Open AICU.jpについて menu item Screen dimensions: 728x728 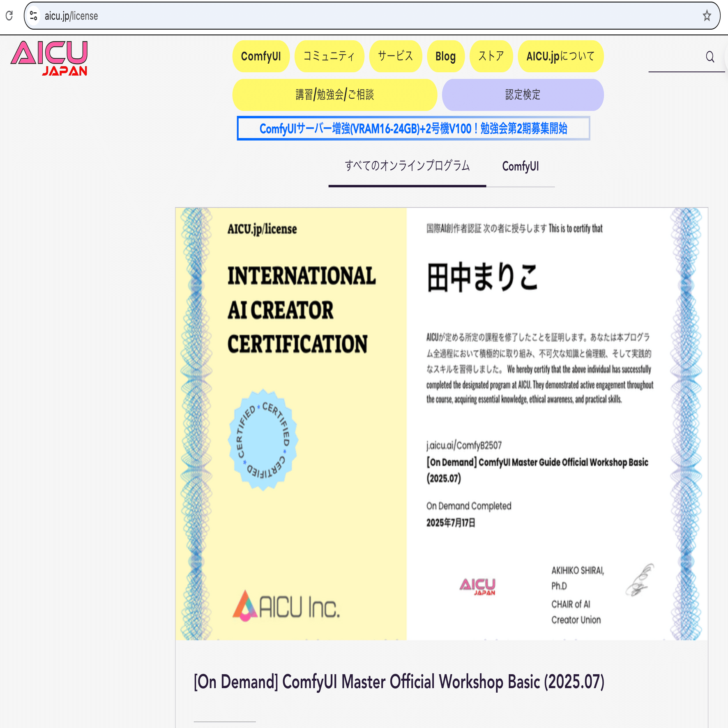point(561,56)
